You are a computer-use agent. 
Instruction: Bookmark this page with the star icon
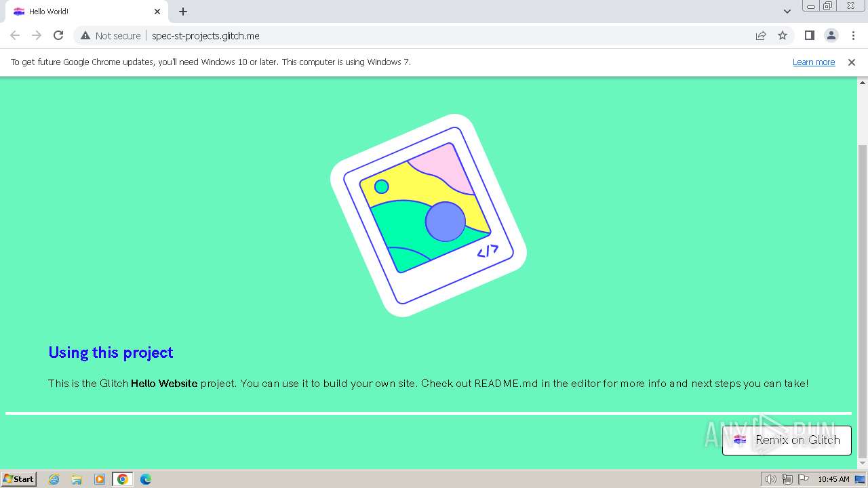(x=783, y=35)
